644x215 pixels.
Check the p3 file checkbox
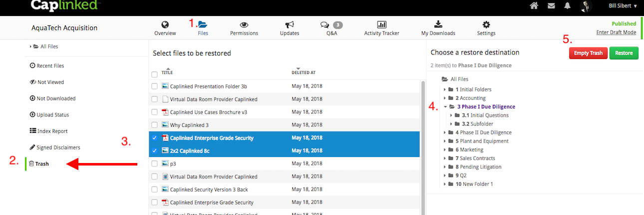click(155, 163)
